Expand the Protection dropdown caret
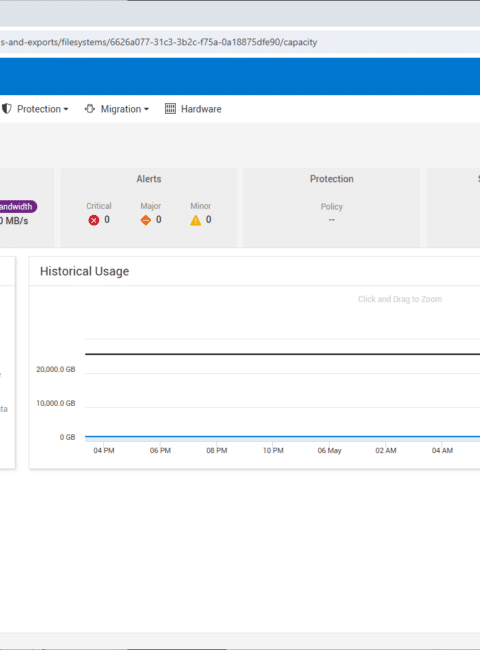The image size is (480, 650). 66,109
